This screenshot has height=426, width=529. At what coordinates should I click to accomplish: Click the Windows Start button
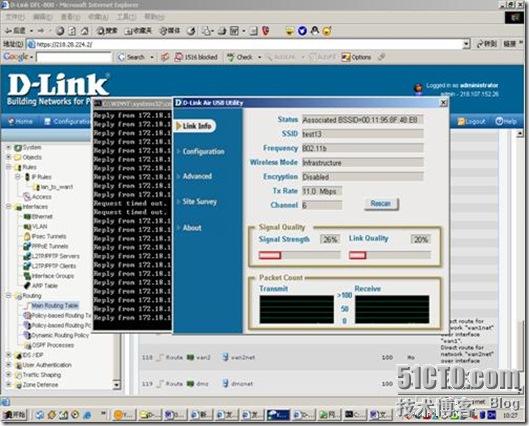pyautogui.click(x=15, y=414)
